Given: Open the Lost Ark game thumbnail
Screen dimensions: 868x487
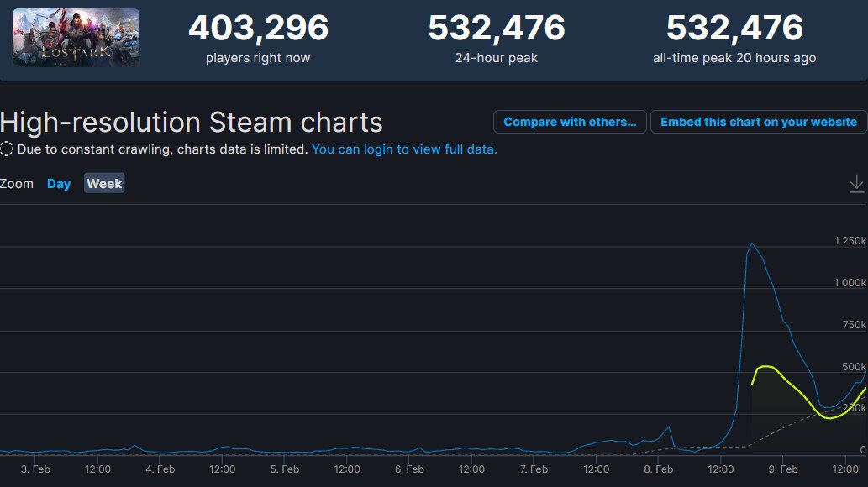Looking at the screenshot, I should pos(76,38).
